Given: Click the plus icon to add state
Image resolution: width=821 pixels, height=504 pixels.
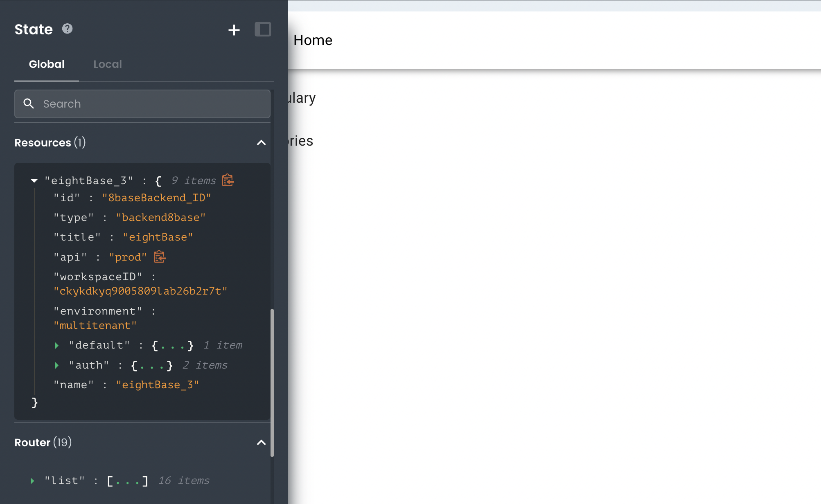Looking at the screenshot, I should 234,30.
